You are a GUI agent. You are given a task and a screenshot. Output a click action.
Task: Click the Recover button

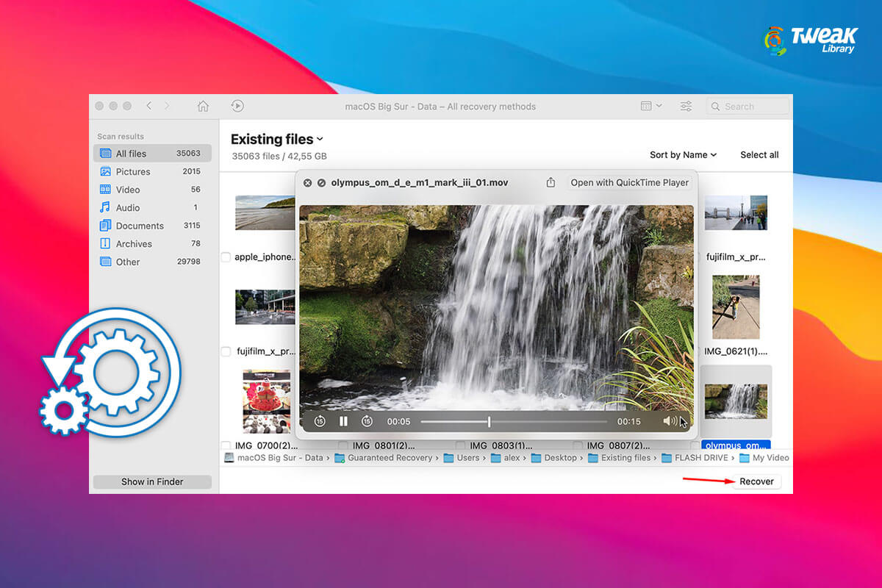(756, 481)
